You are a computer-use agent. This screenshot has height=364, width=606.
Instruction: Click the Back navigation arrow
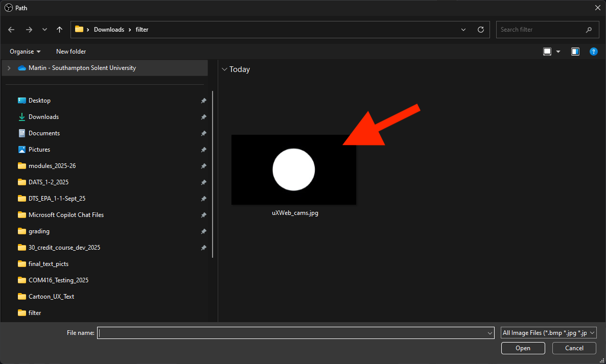[12, 30]
